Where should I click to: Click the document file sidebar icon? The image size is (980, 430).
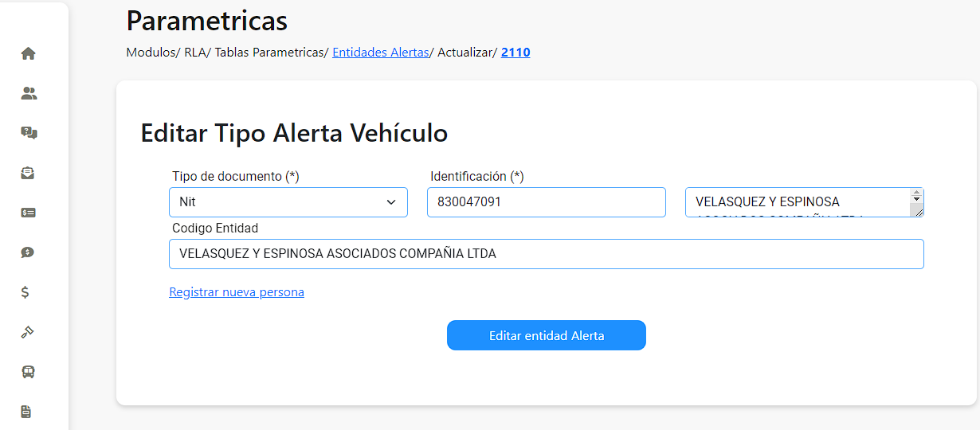point(26,412)
